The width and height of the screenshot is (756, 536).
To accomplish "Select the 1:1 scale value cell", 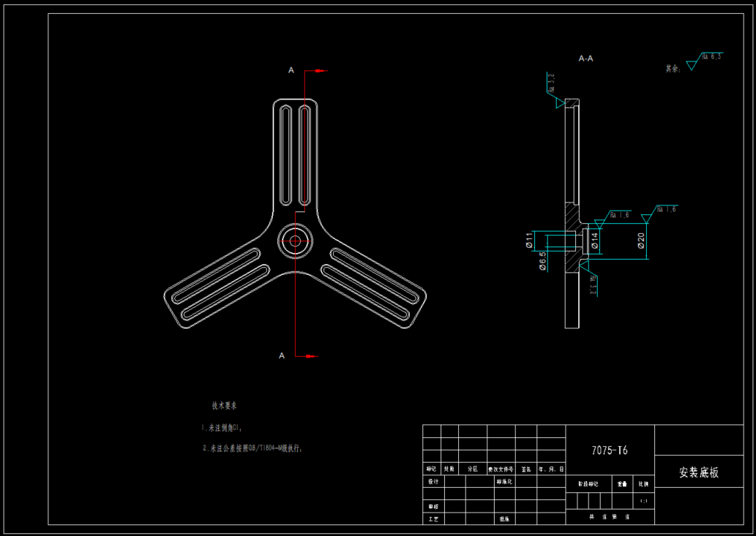I will coord(643,502).
